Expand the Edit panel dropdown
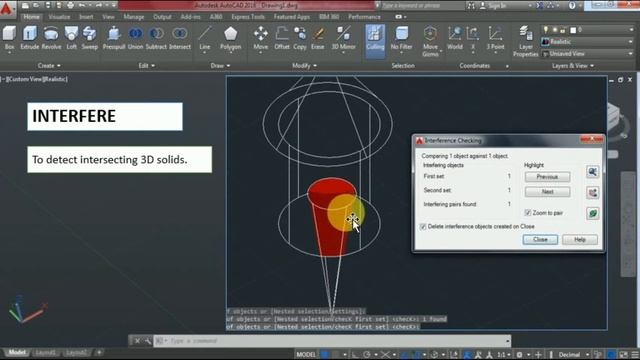The width and height of the screenshot is (640, 360). (x=147, y=65)
